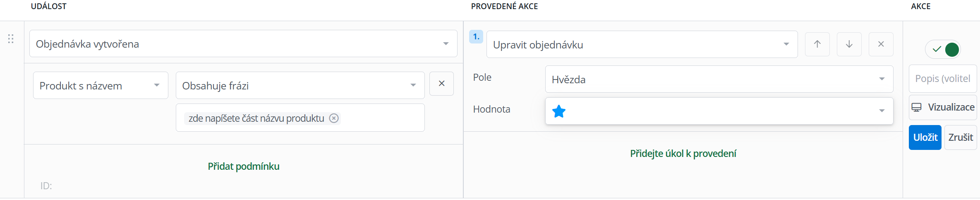Toggle the green rule active switch

pos(943,50)
